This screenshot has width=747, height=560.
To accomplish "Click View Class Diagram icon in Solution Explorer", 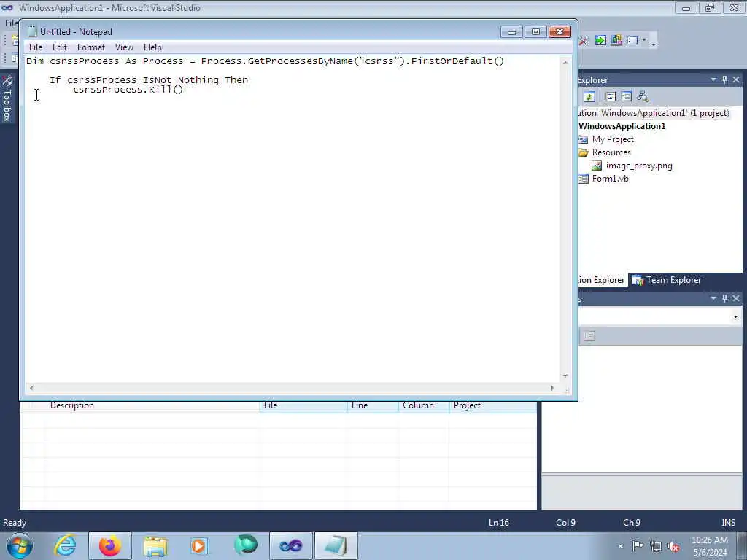I will (x=643, y=97).
